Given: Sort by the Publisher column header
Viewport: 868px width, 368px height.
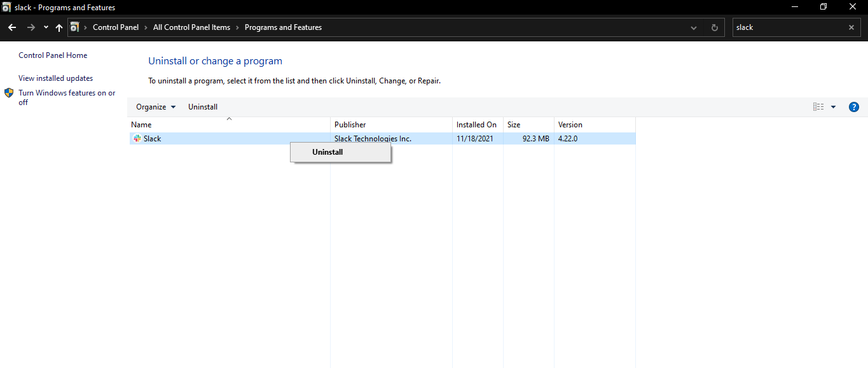Looking at the screenshot, I should [x=350, y=125].
